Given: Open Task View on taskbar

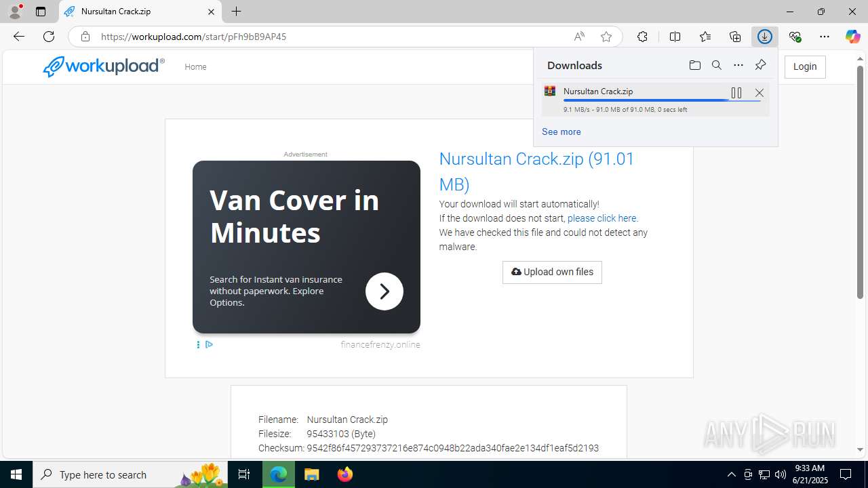Looking at the screenshot, I should tap(244, 474).
